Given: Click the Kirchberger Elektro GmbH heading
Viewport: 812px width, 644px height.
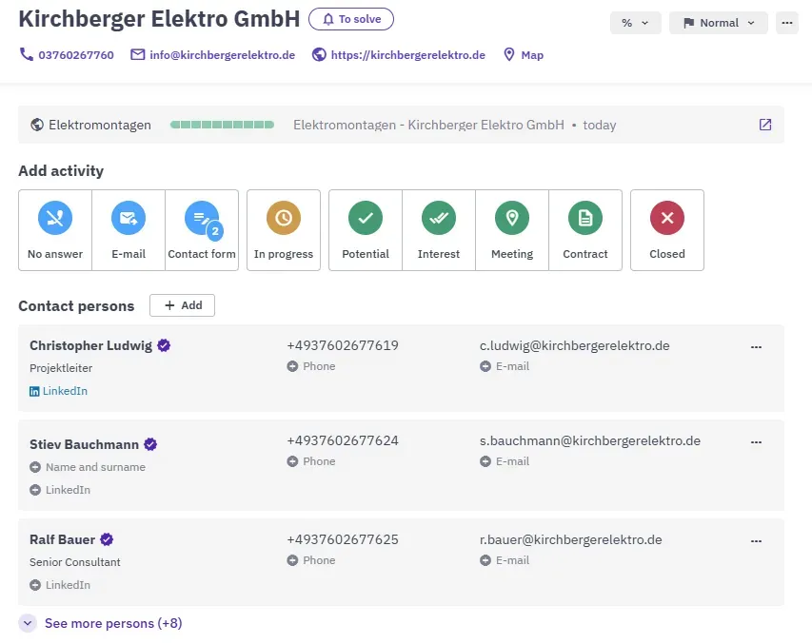Looking at the screenshot, I should pos(160,19).
